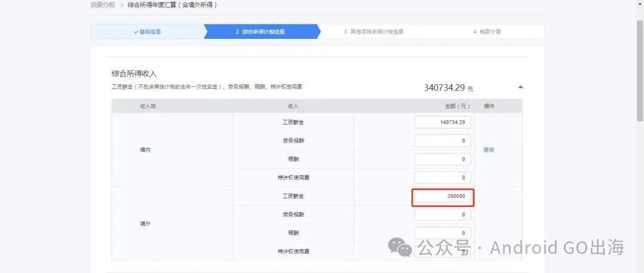Click the 境外 row group cell
Viewport: 644px width, 273px height.
[x=172, y=224]
